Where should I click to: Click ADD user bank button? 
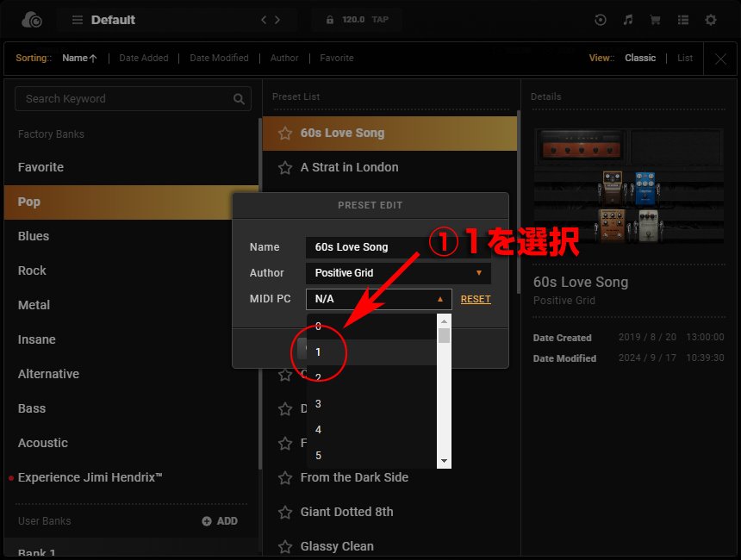[x=220, y=521]
